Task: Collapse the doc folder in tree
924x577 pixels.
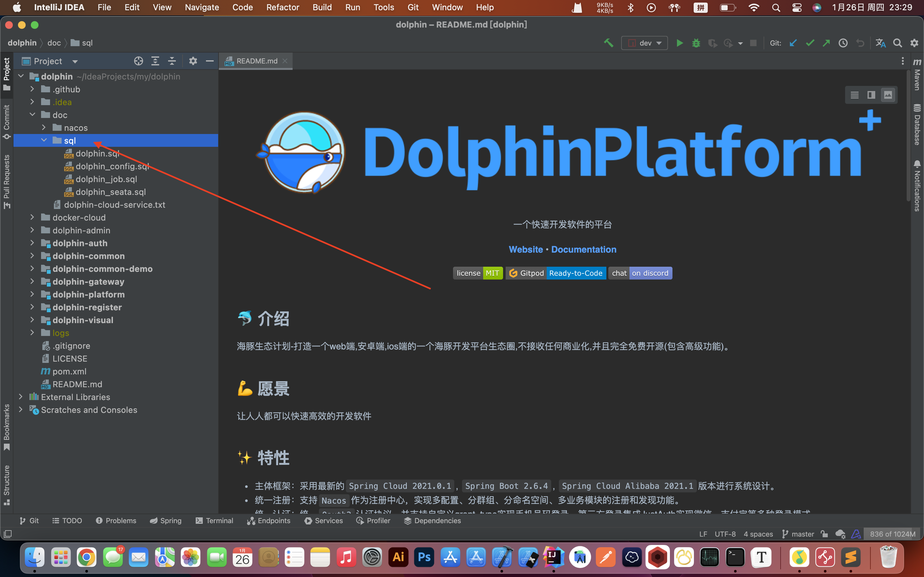Action: pyautogui.click(x=32, y=114)
